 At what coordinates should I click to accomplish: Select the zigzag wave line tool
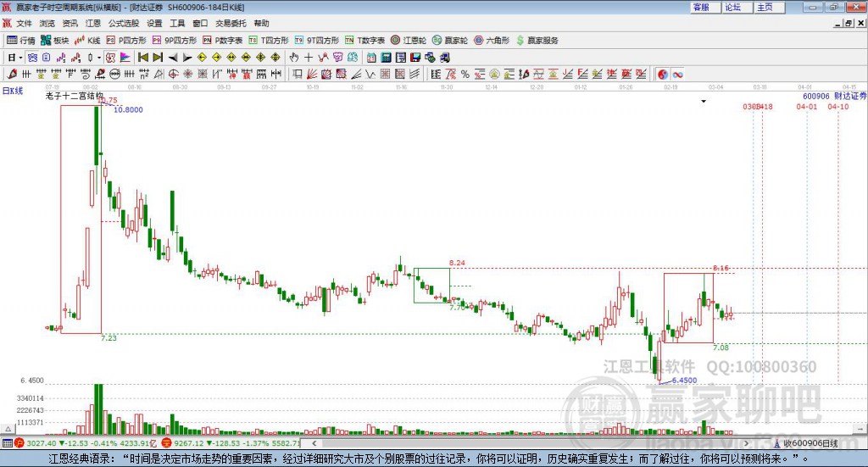pyautogui.click(x=370, y=74)
